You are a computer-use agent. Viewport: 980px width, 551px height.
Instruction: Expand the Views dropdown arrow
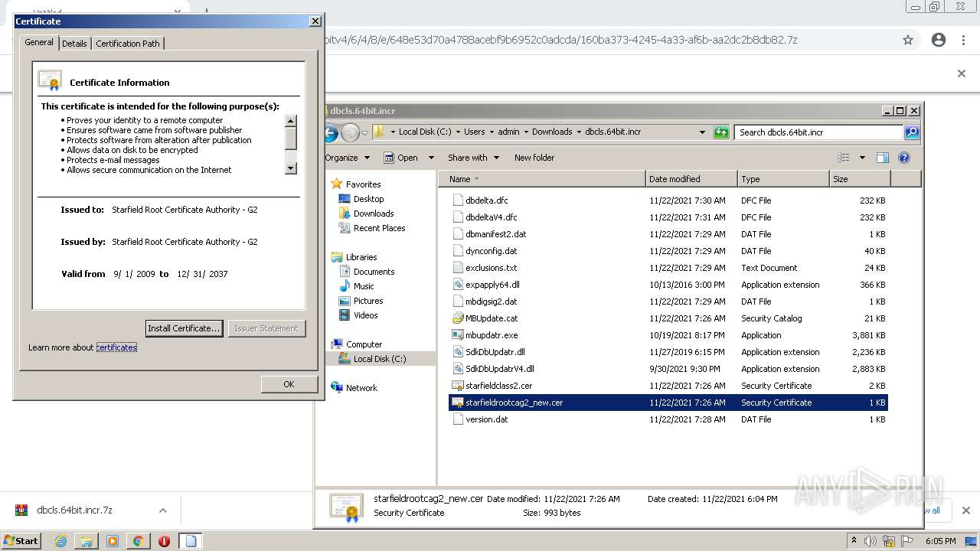(x=862, y=158)
